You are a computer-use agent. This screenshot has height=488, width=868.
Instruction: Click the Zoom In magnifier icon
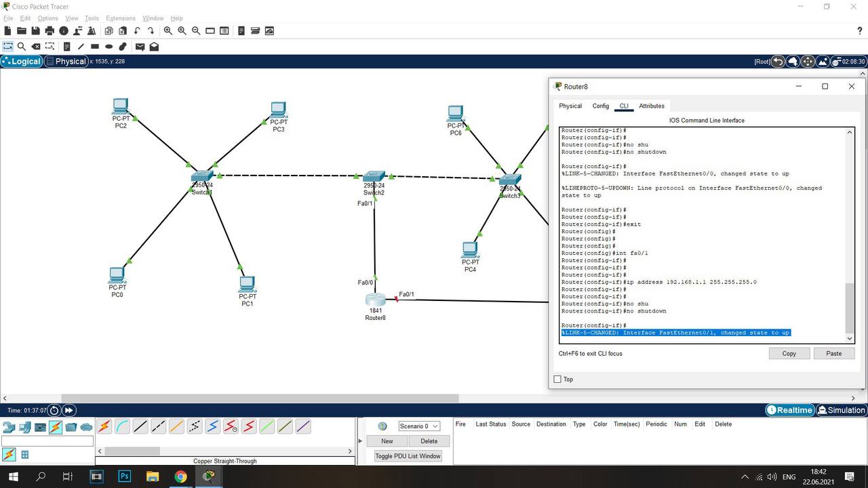tap(168, 30)
